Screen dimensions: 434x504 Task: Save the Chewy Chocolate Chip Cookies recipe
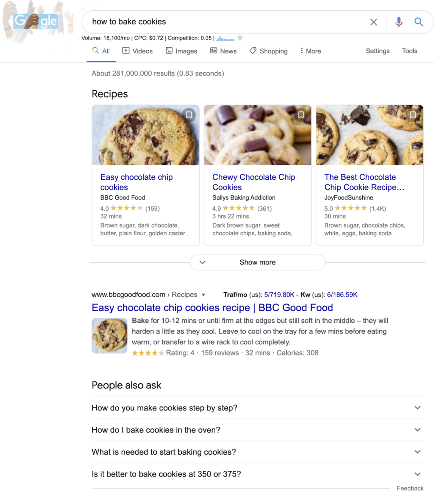pyautogui.click(x=301, y=115)
